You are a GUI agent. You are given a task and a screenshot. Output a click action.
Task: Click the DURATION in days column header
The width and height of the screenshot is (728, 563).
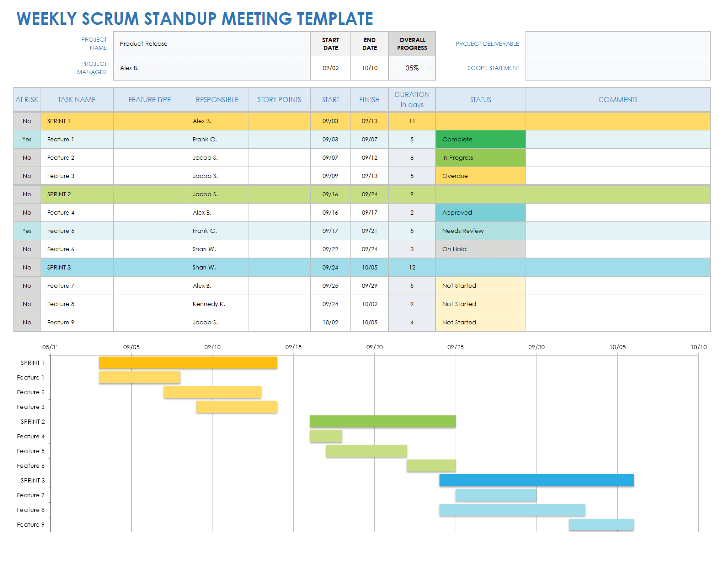click(412, 100)
